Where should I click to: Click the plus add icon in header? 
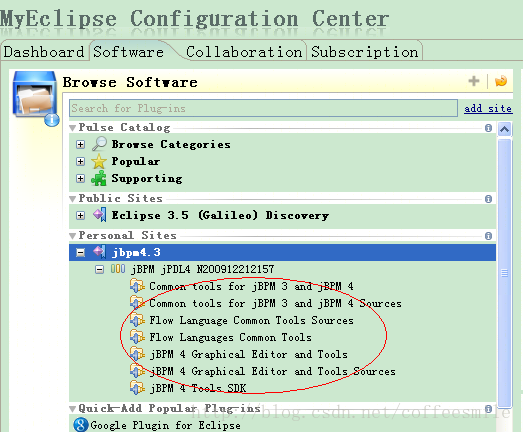pyautogui.click(x=474, y=81)
